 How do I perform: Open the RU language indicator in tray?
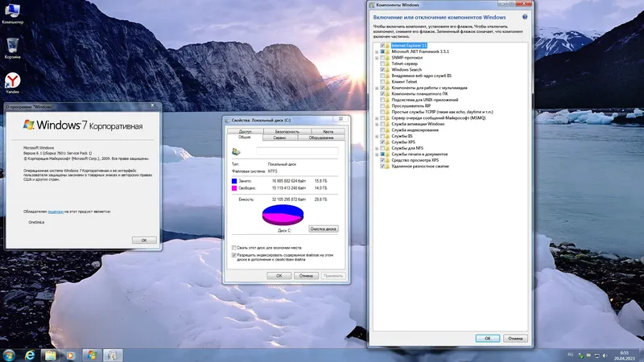(x=570, y=355)
